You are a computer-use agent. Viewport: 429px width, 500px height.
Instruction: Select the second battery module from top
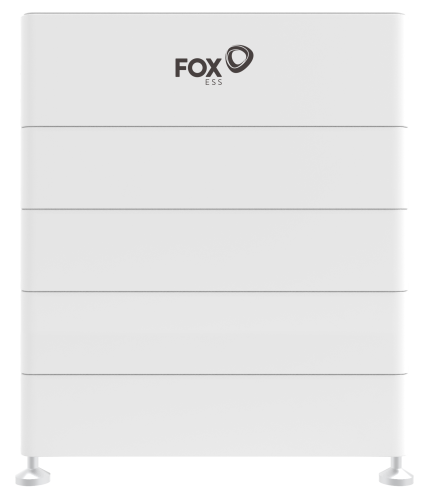point(214,168)
